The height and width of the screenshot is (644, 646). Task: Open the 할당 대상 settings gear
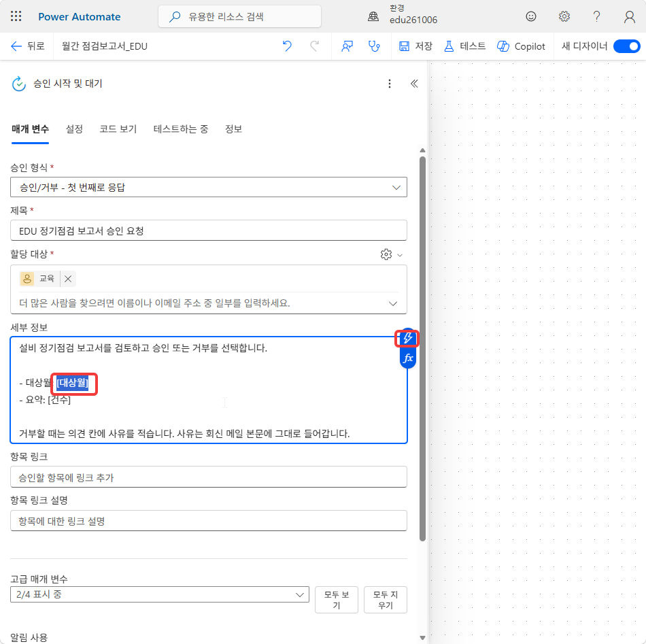(x=386, y=254)
